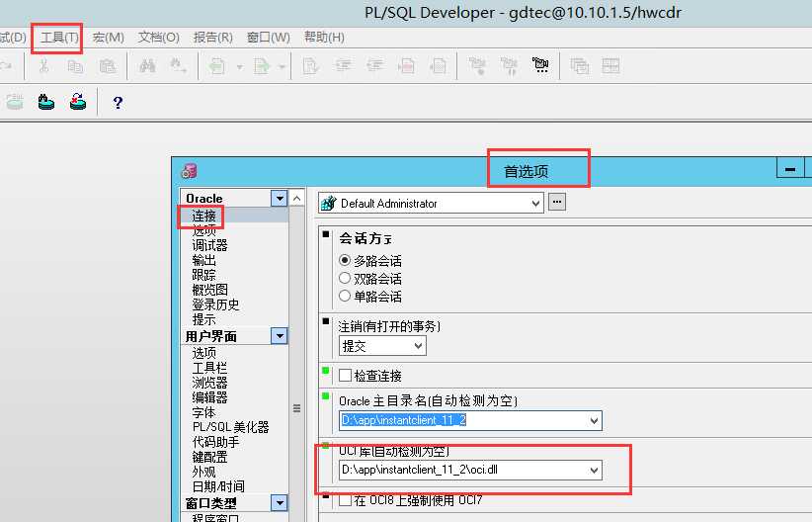
Task: Open the navigate-back history dropdown arrow
Action: tap(240, 67)
